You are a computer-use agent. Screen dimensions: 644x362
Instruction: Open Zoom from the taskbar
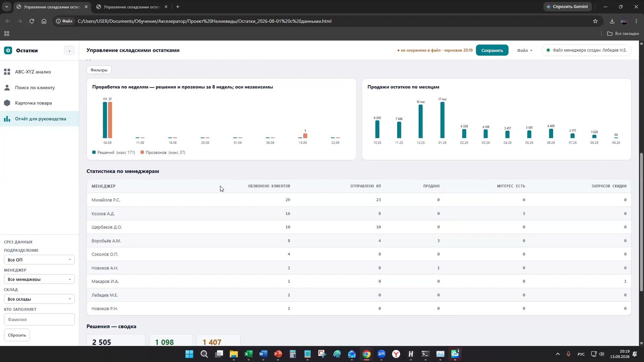[x=381, y=354]
